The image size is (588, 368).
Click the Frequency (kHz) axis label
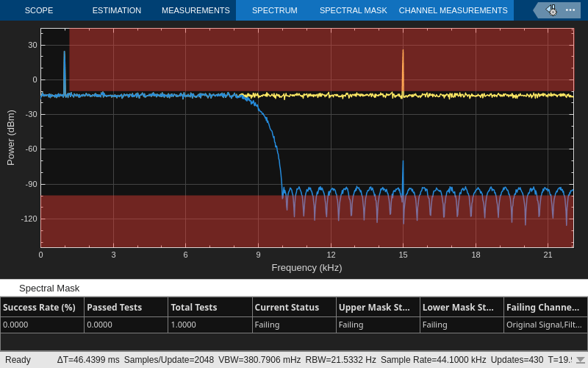[306, 268]
